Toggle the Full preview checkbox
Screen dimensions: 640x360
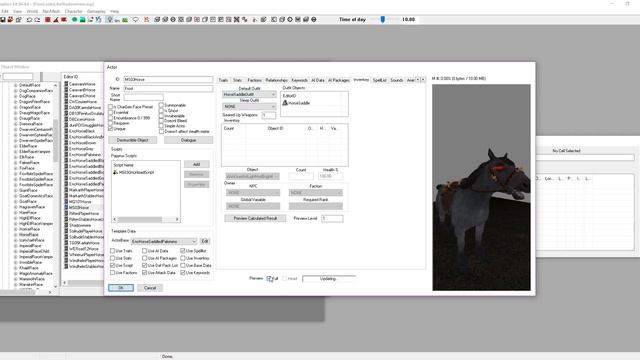(x=269, y=279)
